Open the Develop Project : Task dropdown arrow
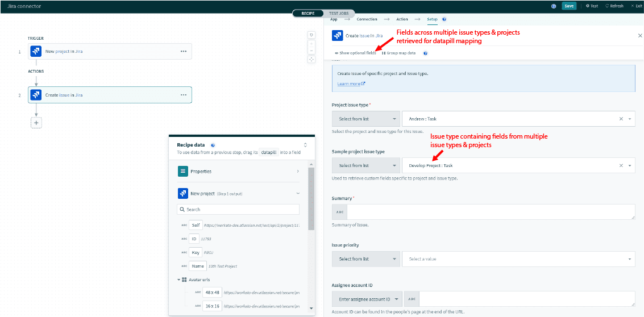 (630, 165)
